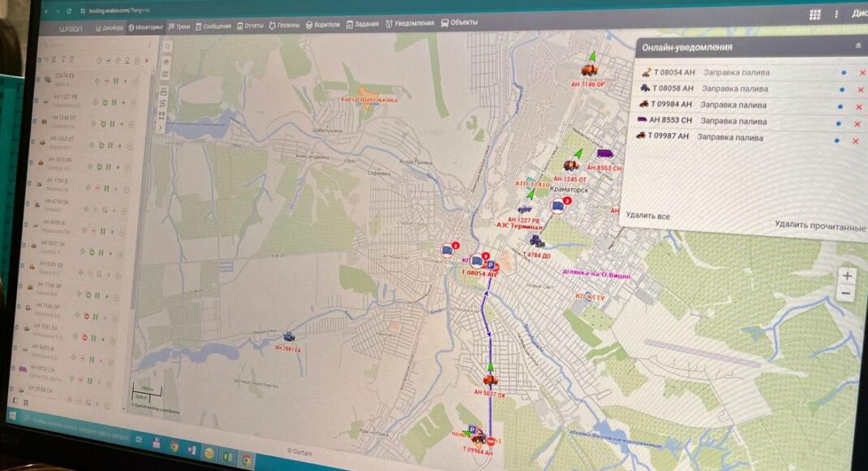Click ділянка на О.Вишні geofence label
868x471 pixels.
click(595, 274)
